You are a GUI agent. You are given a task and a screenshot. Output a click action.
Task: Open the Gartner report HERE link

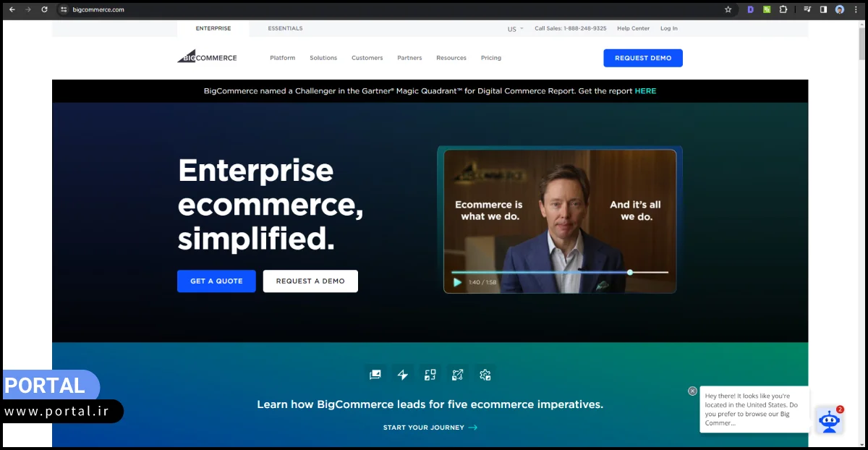point(645,91)
